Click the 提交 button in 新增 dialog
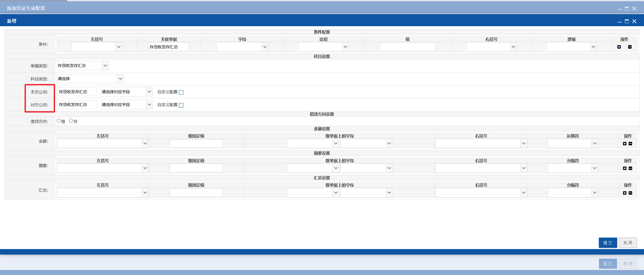This screenshot has height=275, width=644. [608, 243]
